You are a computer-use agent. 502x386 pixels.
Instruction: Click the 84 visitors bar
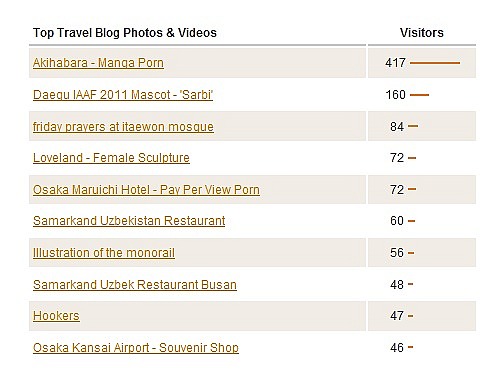(x=413, y=126)
